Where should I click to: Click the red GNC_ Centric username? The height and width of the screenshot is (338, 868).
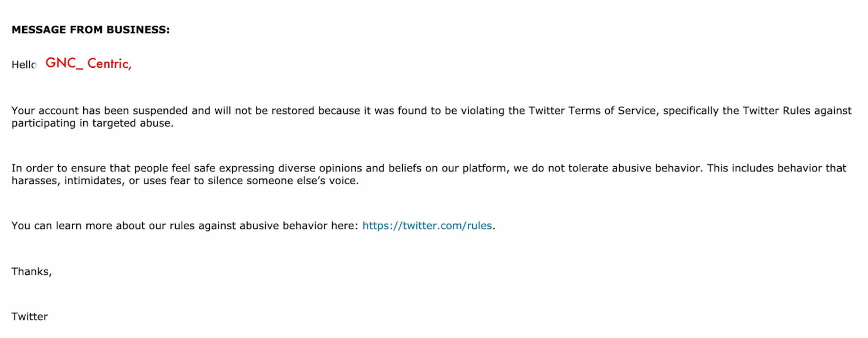pyautogui.click(x=88, y=64)
